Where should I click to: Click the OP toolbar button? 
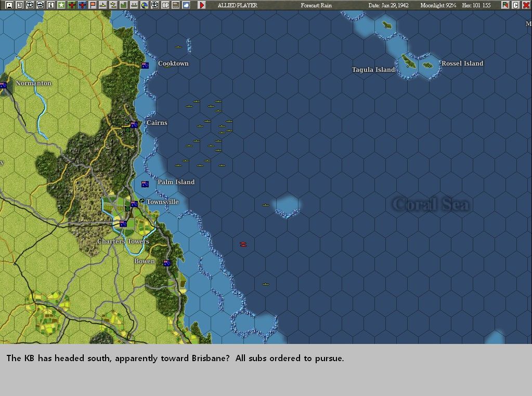[x=165, y=5]
